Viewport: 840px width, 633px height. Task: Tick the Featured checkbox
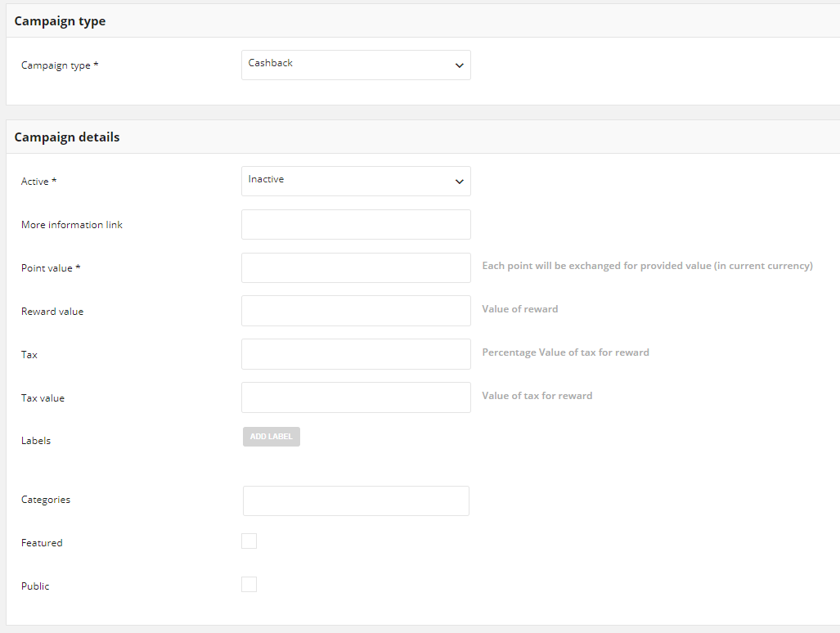[x=249, y=541]
